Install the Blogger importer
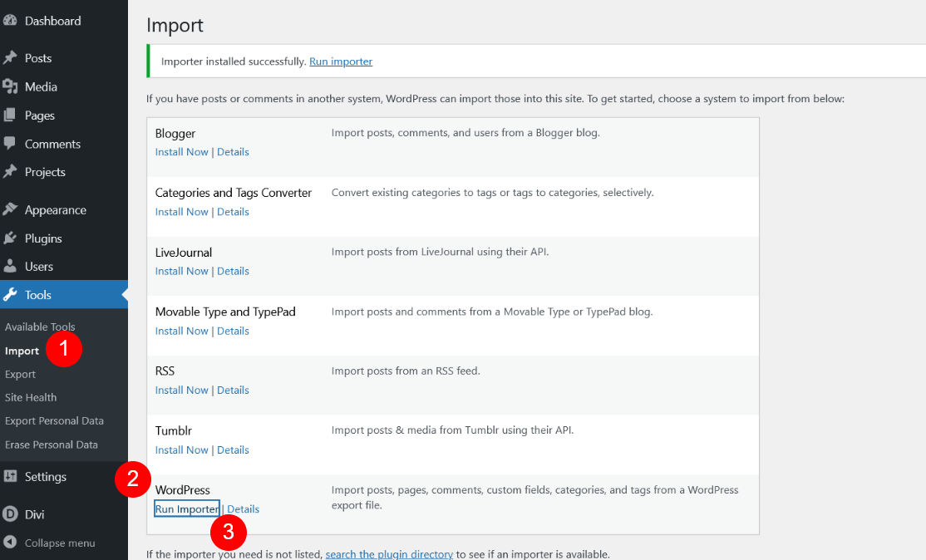This screenshot has width=926, height=560. [x=182, y=152]
